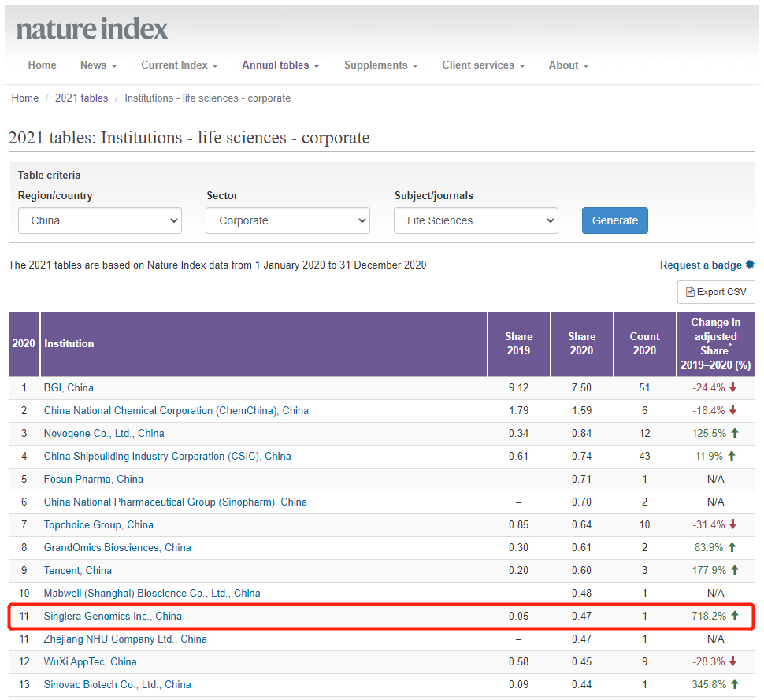Expand the Subject/journals Life Sciences dropdown
This screenshot has height=700, width=764.
click(476, 220)
